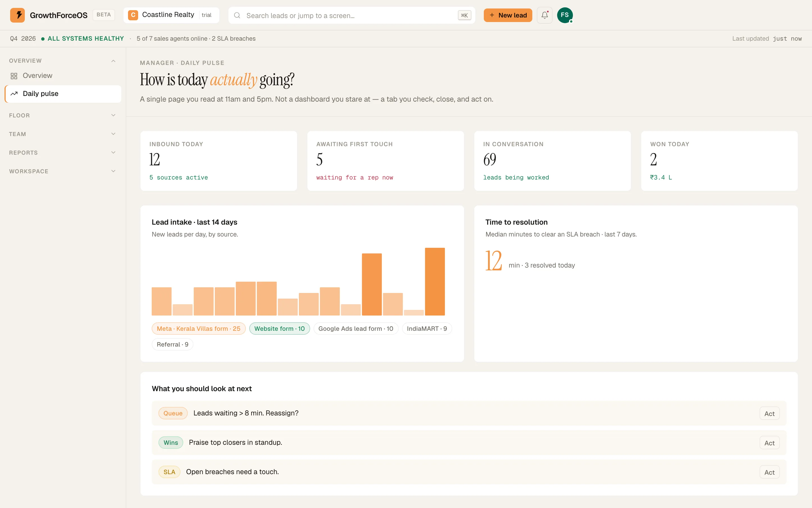Toggle the Google Ads lead form chip
The height and width of the screenshot is (508, 812).
tap(356, 329)
